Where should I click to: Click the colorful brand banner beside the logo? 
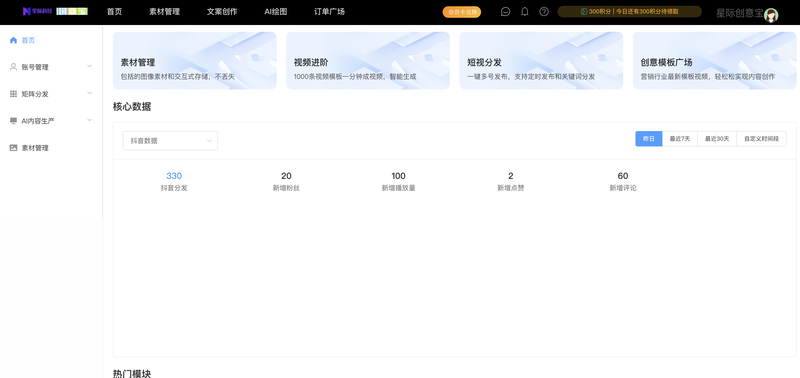pyautogui.click(x=72, y=11)
